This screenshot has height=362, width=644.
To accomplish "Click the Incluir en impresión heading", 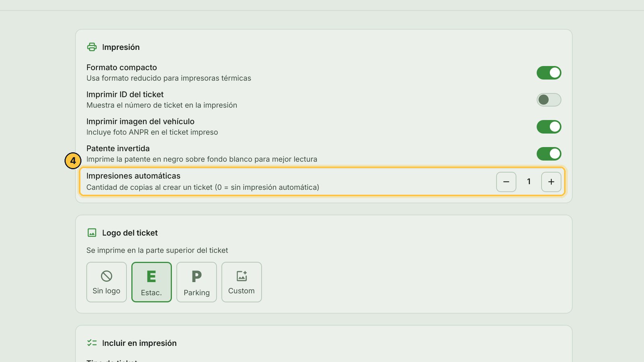I will pyautogui.click(x=139, y=343).
